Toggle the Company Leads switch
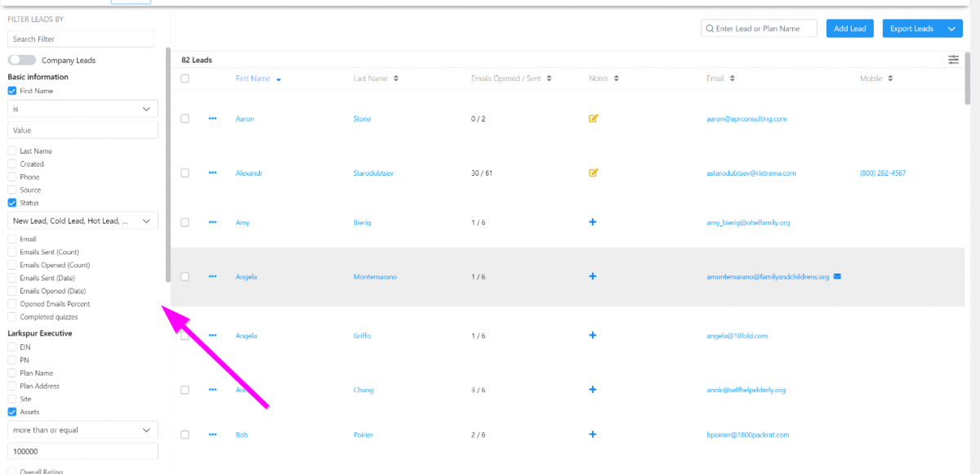The height and width of the screenshot is (474, 980). [x=22, y=60]
